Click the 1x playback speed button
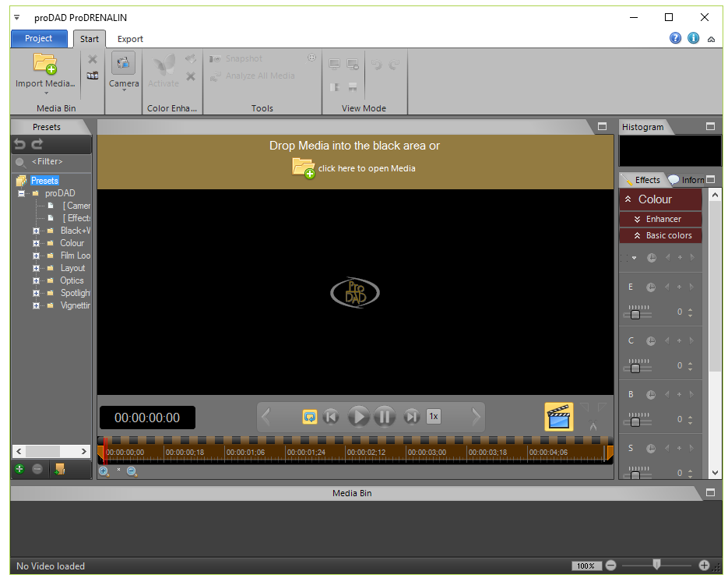Image resolution: width=728 pixels, height=585 pixels. [434, 416]
